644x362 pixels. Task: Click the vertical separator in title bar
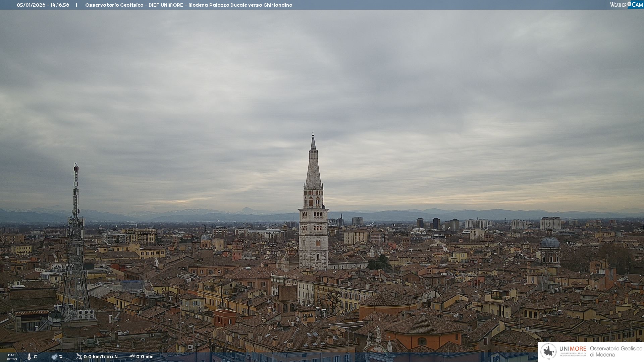coord(76,5)
